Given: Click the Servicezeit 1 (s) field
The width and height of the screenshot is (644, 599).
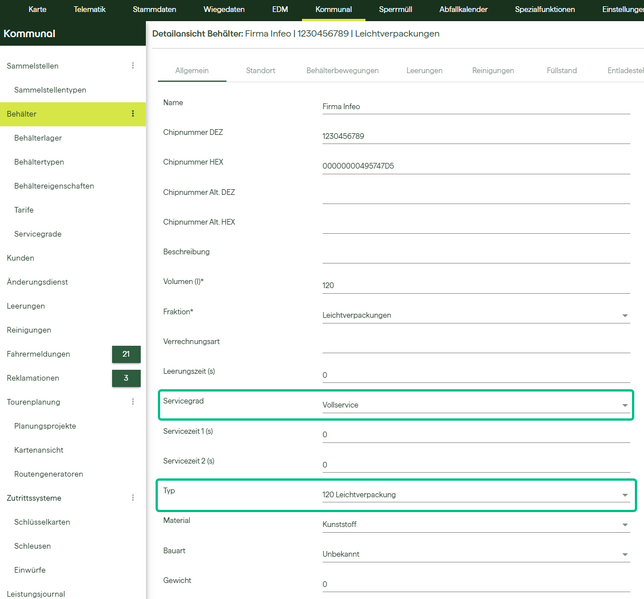Looking at the screenshot, I should click(476, 435).
